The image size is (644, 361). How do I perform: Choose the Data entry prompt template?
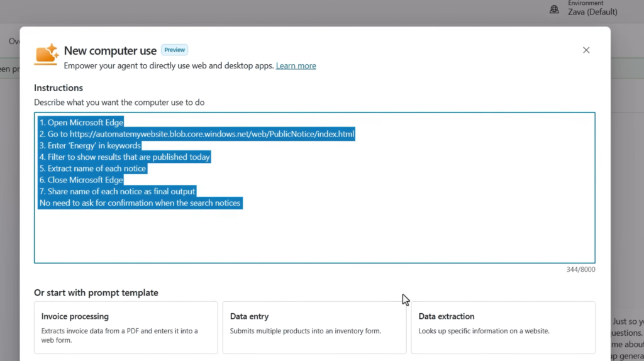tap(314, 327)
